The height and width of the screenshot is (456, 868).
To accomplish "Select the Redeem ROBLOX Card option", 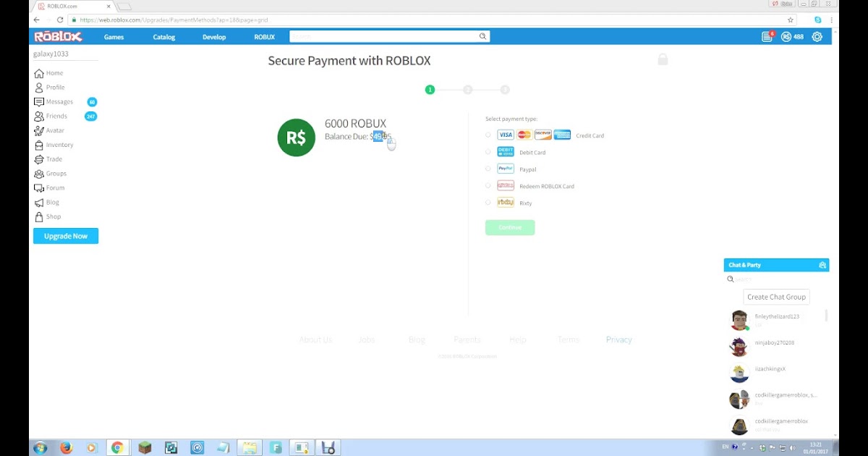I will click(x=488, y=185).
